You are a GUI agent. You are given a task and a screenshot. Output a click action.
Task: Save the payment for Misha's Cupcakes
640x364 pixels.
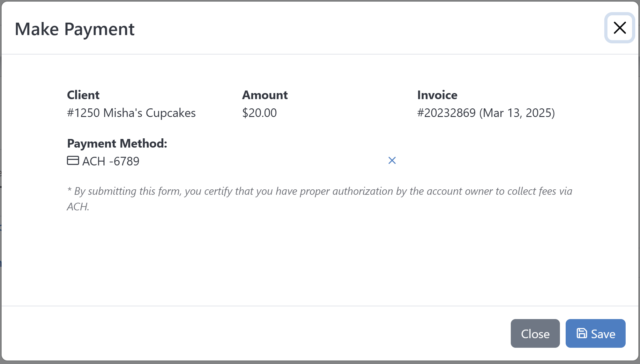coord(595,333)
